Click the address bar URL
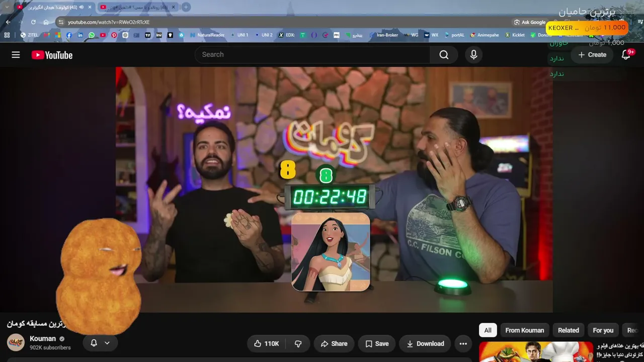 tap(109, 22)
